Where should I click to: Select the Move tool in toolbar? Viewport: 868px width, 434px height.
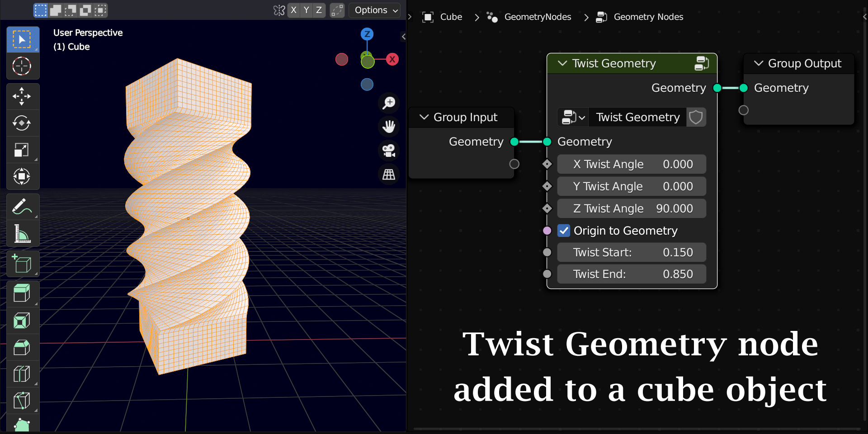point(22,96)
